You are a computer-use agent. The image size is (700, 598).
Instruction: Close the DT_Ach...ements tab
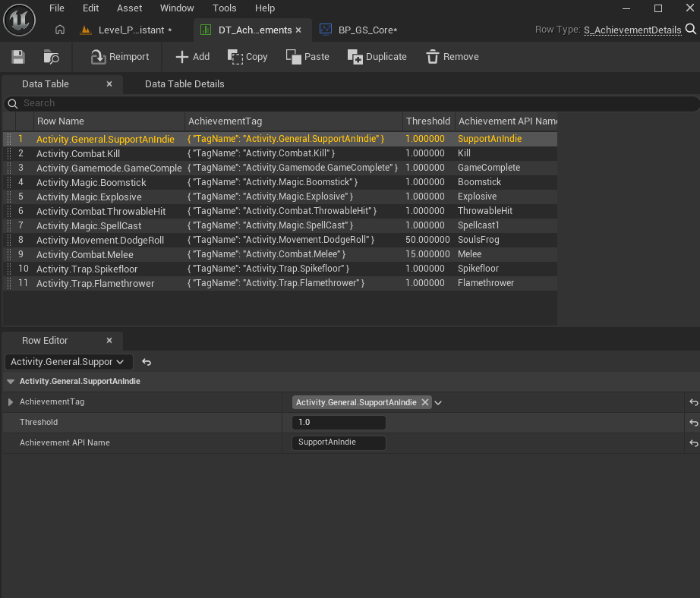coord(298,30)
